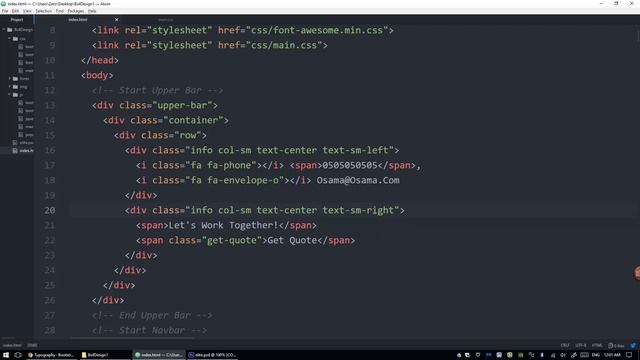Select the elite.psd file in tree
640x360 pixels.
coord(24,142)
